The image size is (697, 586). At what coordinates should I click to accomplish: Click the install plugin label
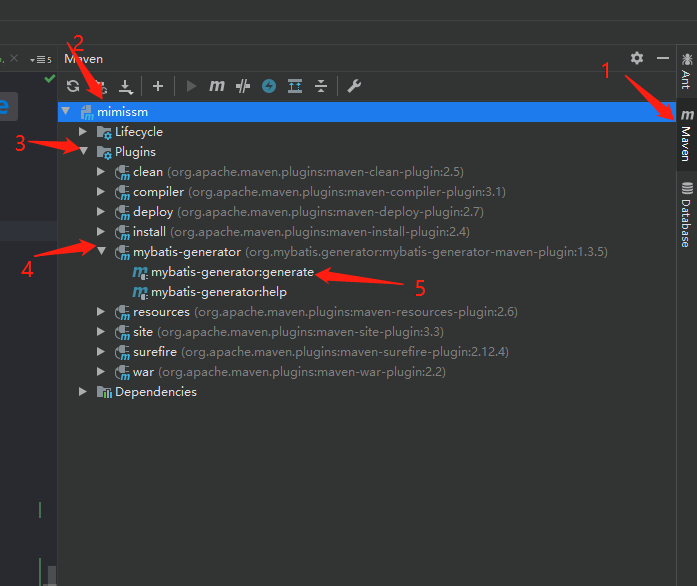coord(149,232)
